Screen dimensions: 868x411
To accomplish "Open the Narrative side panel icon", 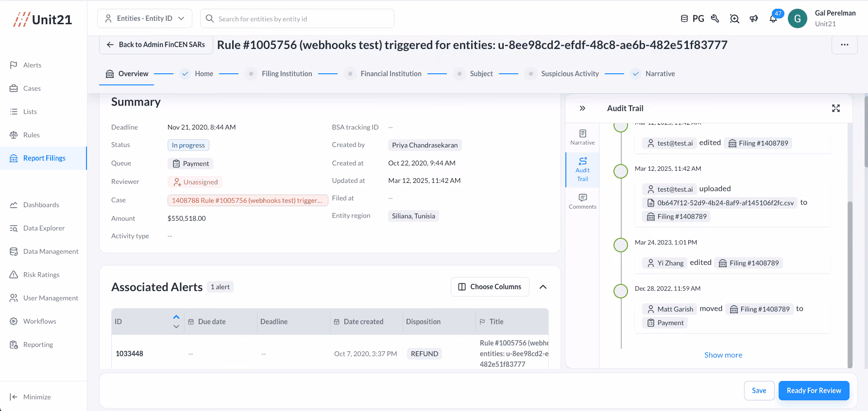I will 582,137.
